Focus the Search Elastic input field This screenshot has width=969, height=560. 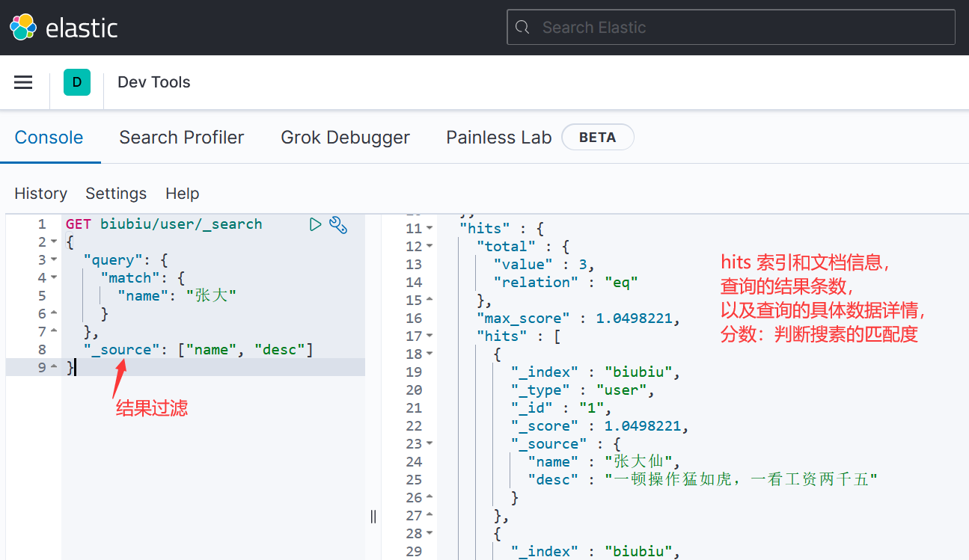click(x=731, y=27)
